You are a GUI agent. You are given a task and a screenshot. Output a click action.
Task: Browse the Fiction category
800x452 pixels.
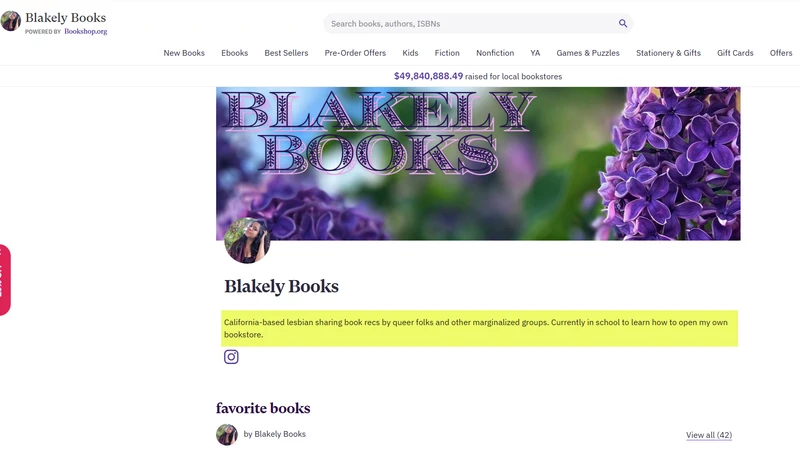(x=447, y=53)
